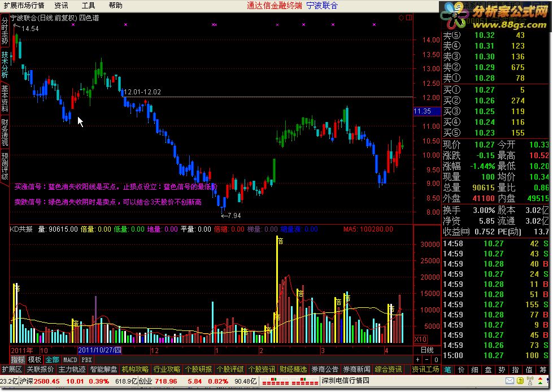Click the 2011/10/27/四 date label on the timeline
553x392 pixels.
click(99, 350)
